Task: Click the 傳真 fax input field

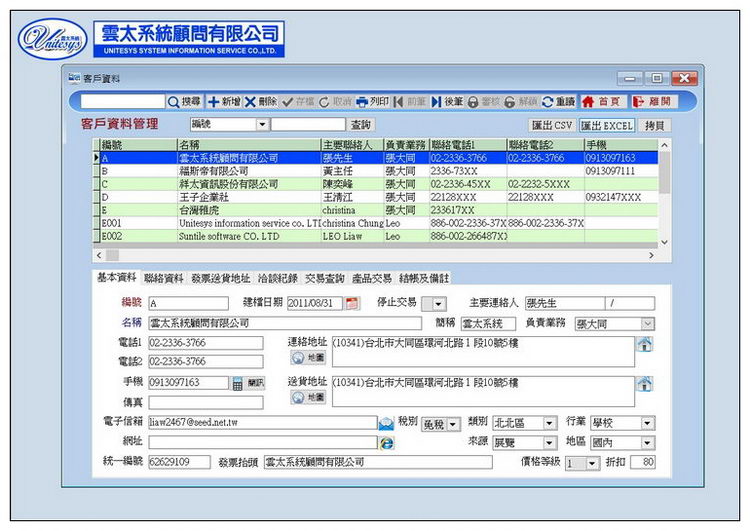Action: point(206,403)
